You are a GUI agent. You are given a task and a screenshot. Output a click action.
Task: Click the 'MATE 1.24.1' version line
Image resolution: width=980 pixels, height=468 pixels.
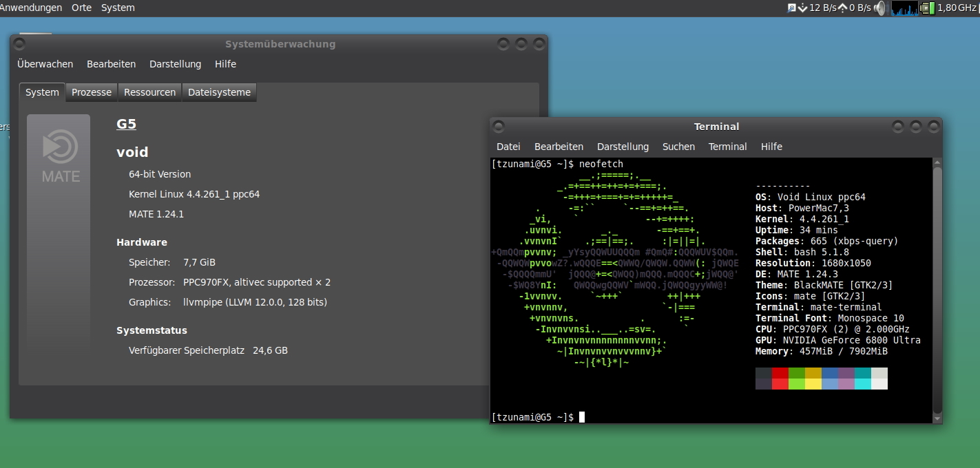pyautogui.click(x=156, y=214)
